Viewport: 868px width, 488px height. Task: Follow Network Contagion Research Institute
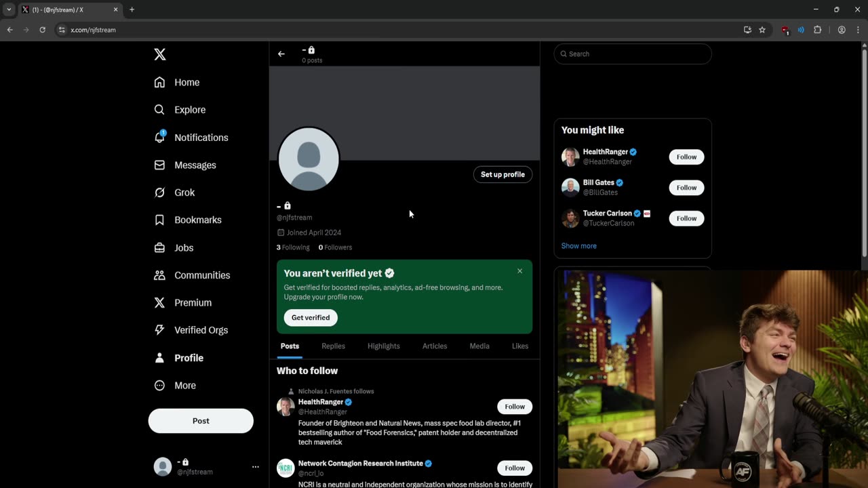tap(515, 468)
